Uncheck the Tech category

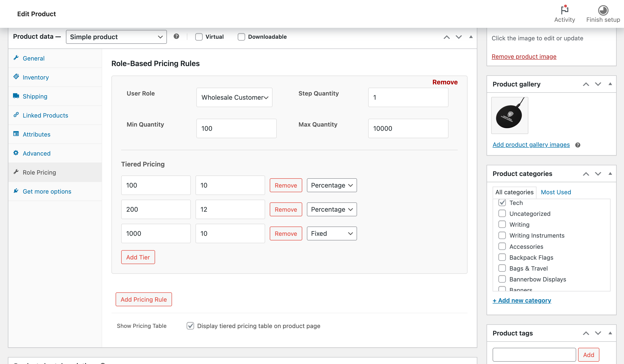[502, 203]
